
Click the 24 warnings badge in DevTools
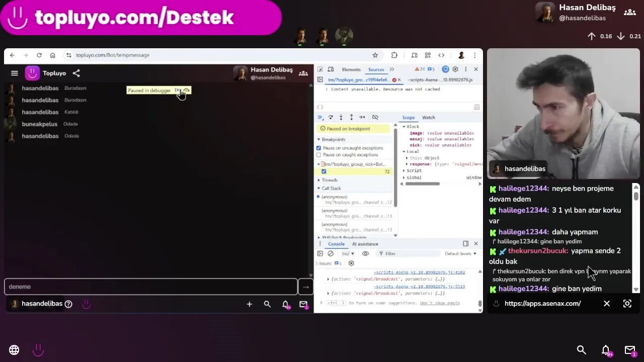(x=419, y=69)
